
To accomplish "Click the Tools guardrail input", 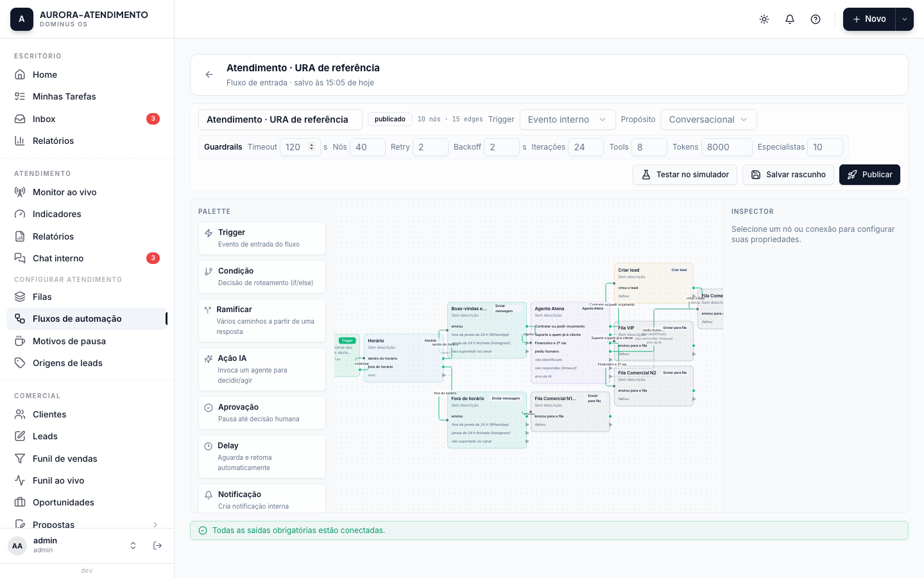I will pos(649,147).
